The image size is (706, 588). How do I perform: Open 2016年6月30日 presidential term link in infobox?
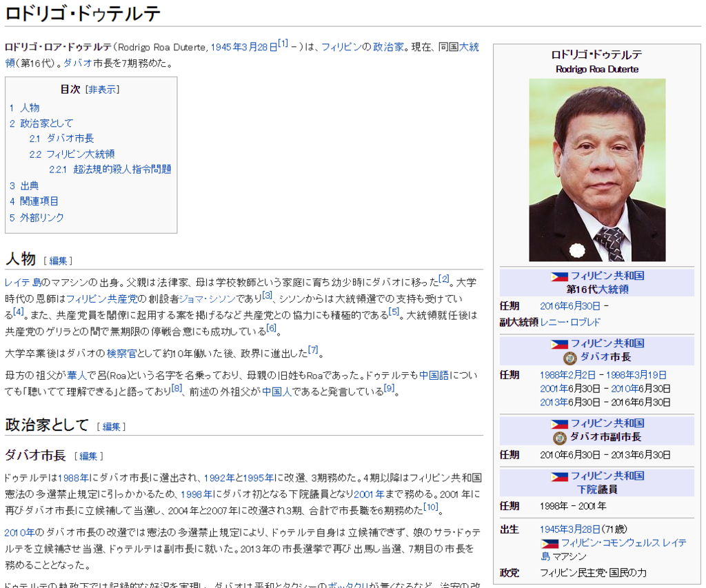click(x=570, y=307)
